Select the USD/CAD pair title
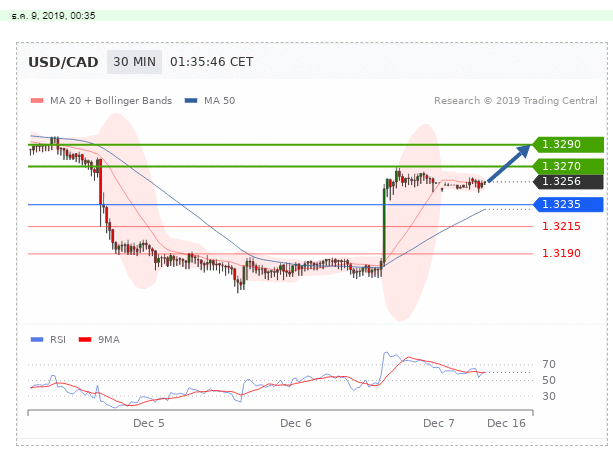613x453 pixels. tap(63, 62)
